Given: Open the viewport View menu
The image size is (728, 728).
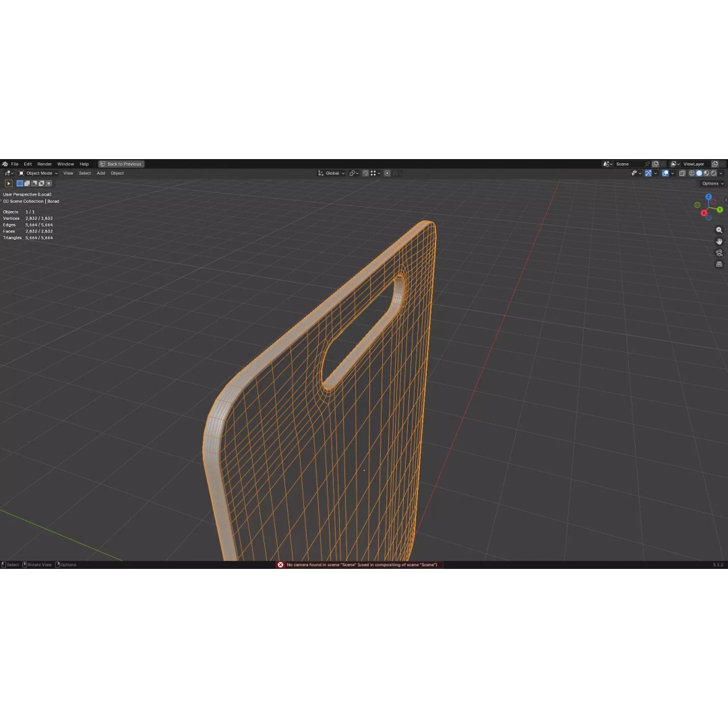Looking at the screenshot, I should pos(68,173).
